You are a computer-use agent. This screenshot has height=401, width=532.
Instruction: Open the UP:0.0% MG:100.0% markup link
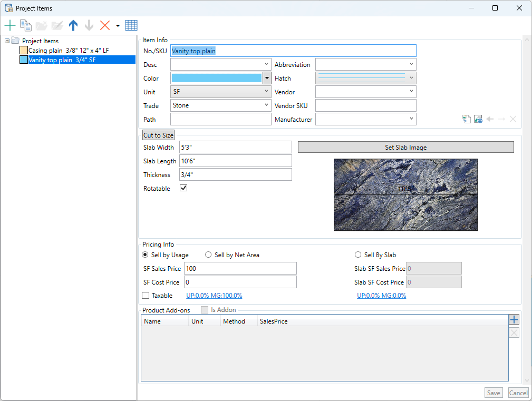coord(214,296)
